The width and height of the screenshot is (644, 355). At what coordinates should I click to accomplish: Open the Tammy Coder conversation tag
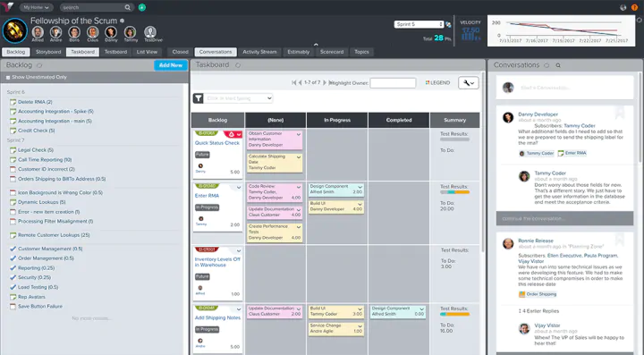pos(537,153)
